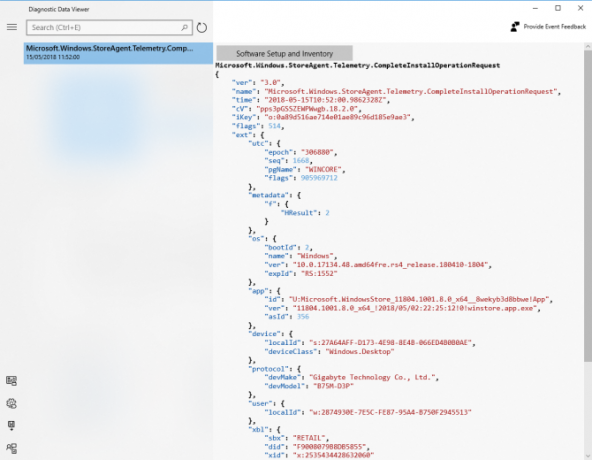Click the user localId value

pyautogui.click(x=390, y=412)
